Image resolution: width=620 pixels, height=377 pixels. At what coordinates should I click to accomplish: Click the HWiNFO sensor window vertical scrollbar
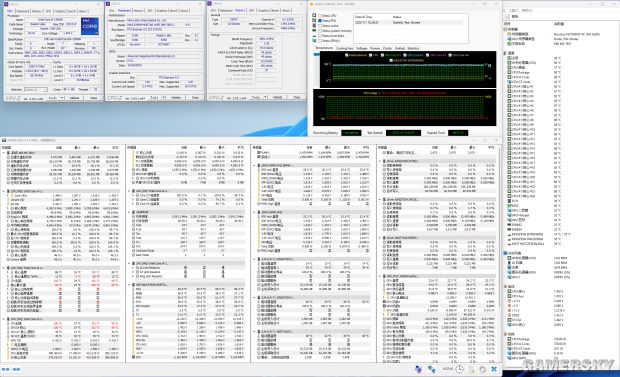click(499, 253)
